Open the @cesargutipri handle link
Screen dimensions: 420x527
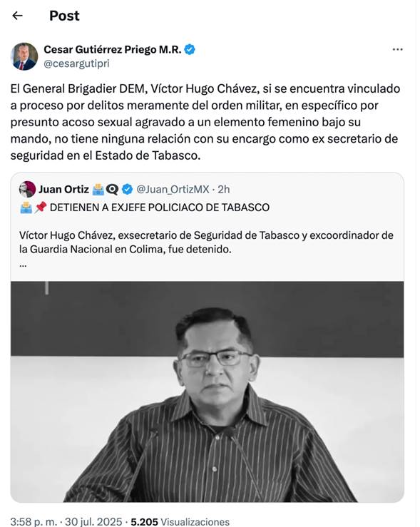click(x=76, y=63)
